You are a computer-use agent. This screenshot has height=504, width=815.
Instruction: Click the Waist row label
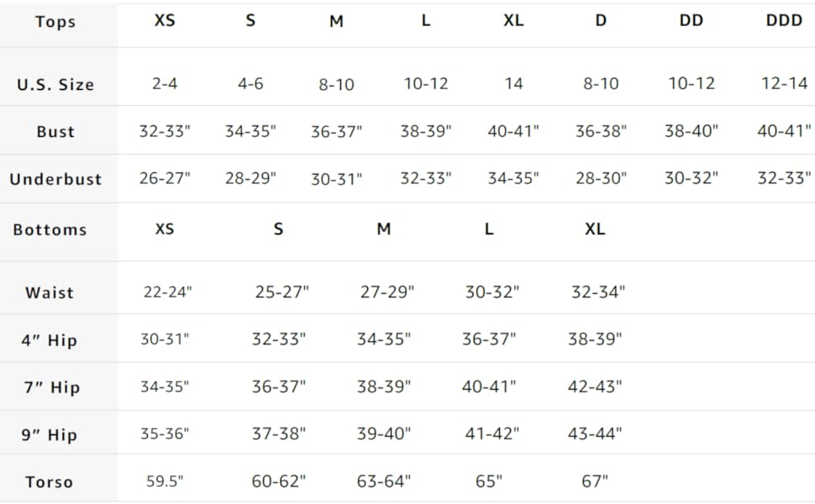pos(50,292)
